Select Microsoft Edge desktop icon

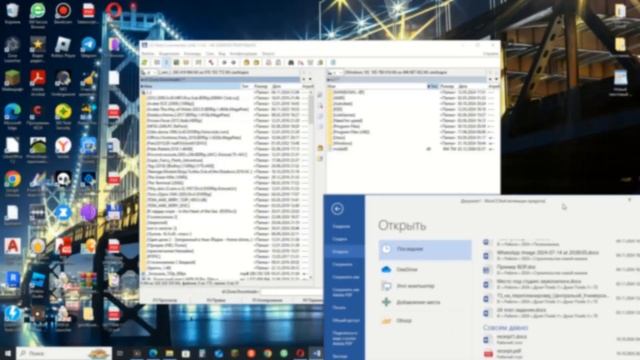(12, 115)
